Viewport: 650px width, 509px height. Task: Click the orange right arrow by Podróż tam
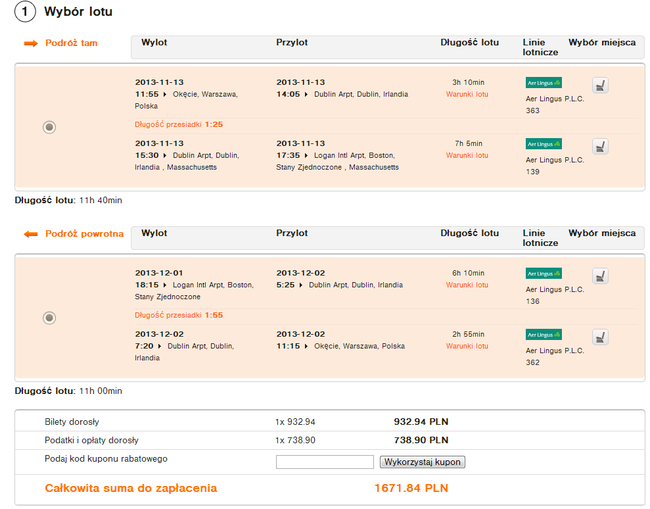pyautogui.click(x=31, y=44)
